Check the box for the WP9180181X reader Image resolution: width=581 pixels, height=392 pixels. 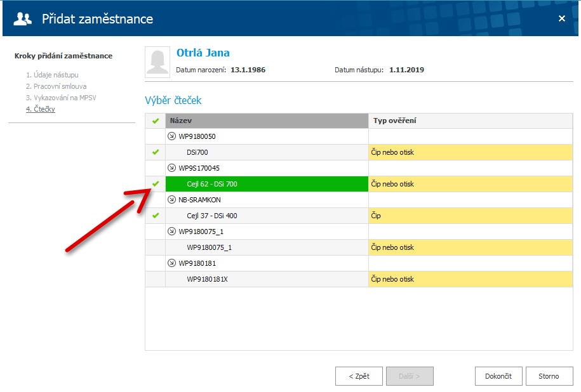(156, 279)
